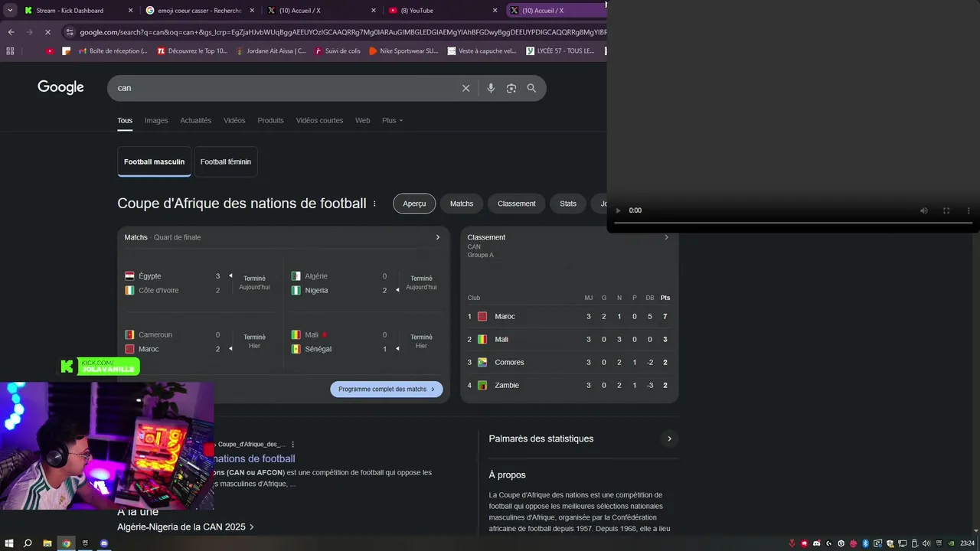This screenshot has height=551, width=980.
Task: Open Windows taskbar search
Action: coord(28,543)
